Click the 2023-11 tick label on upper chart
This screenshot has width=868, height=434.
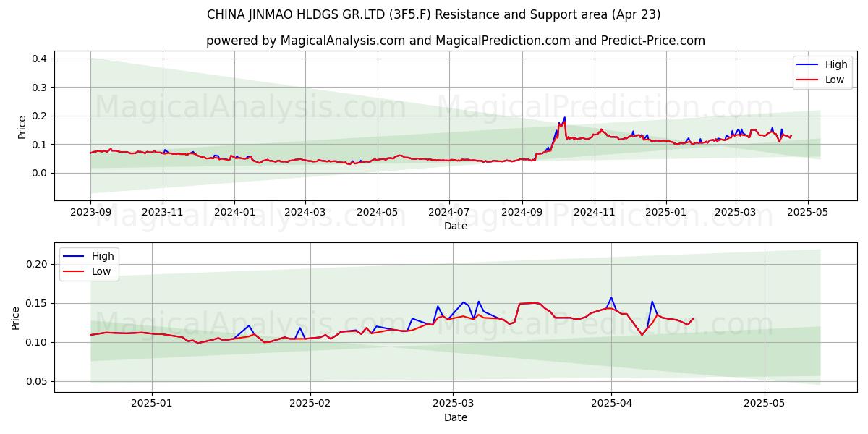click(162, 212)
